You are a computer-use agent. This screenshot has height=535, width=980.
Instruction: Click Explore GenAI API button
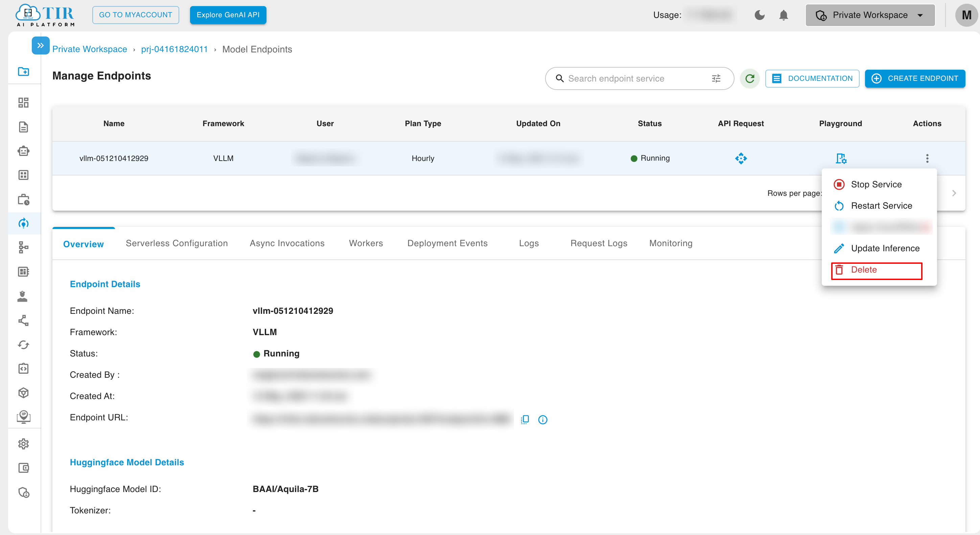(228, 15)
